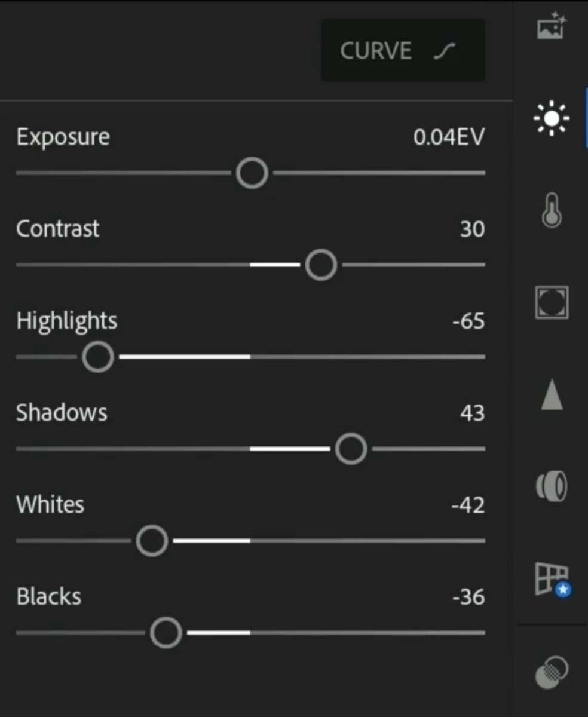
Task: Click the Contrast slider handle
Action: tap(321, 265)
